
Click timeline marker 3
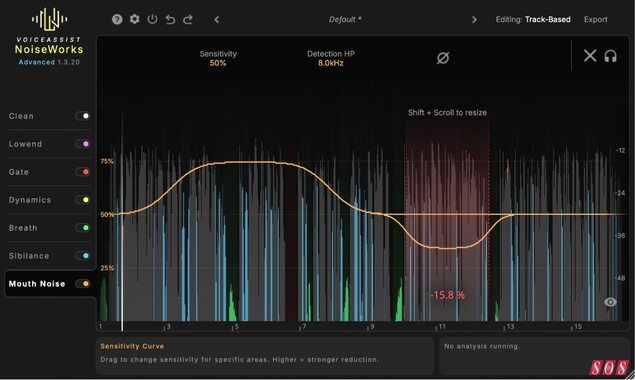coord(168,327)
